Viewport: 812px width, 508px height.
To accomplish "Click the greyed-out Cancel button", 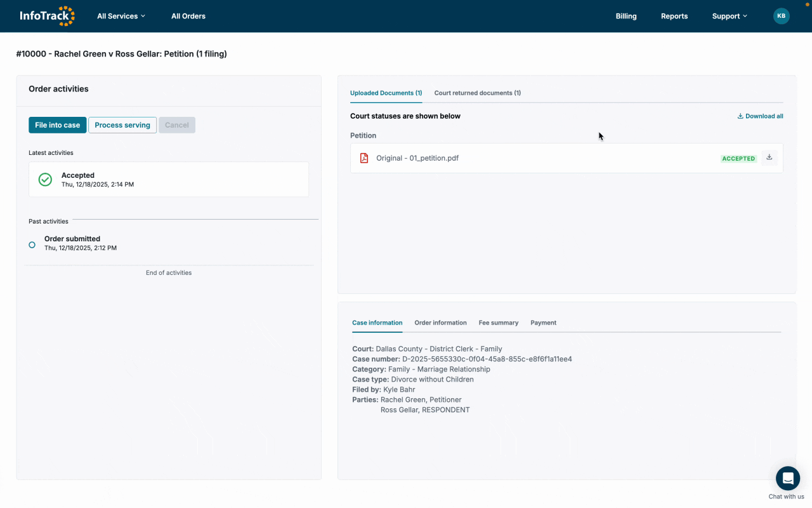I will pos(177,125).
